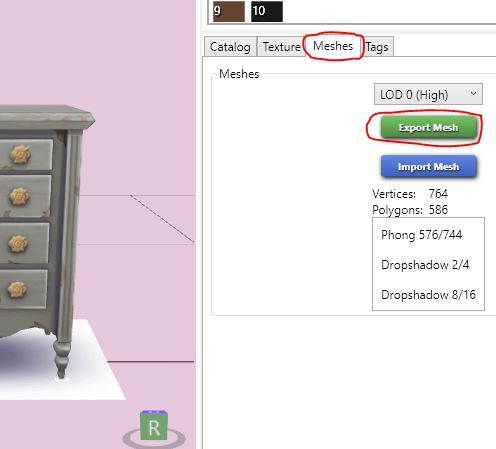This screenshot has width=496, height=449.
Task: Click the Vertices count value 764
Action: [438, 194]
